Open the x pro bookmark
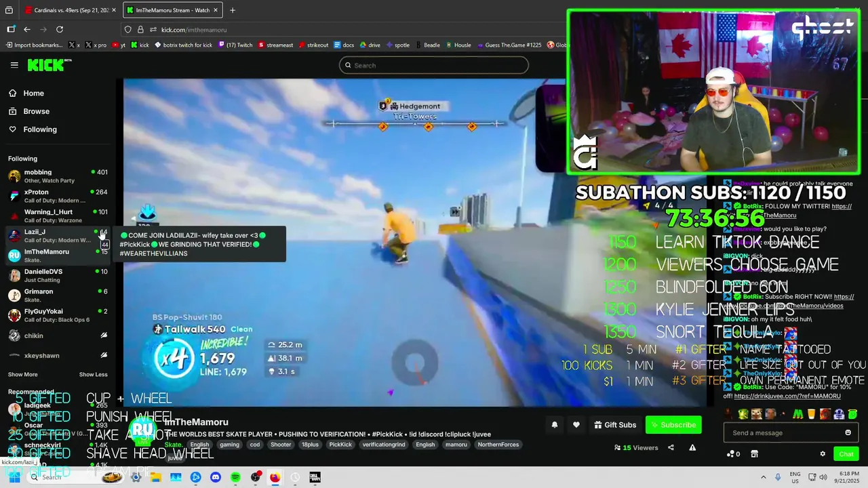Image resolution: width=868 pixels, height=488 pixels. 97,45
